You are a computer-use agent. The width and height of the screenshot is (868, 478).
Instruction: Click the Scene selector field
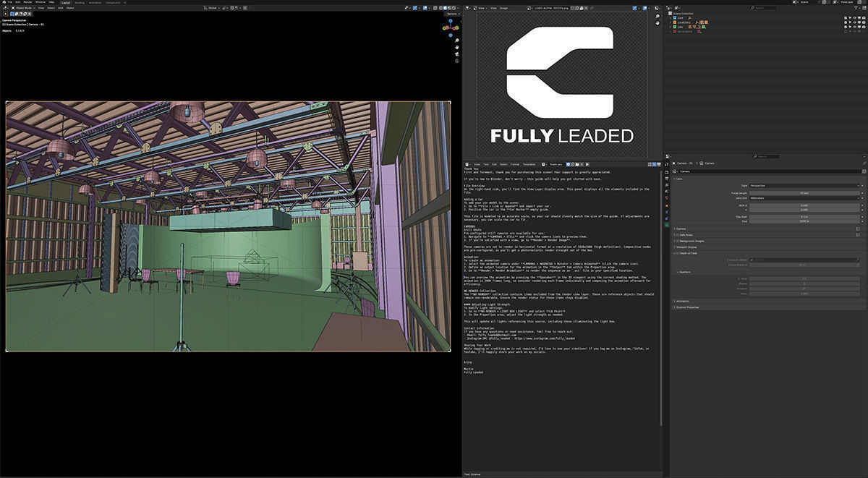click(x=809, y=2)
